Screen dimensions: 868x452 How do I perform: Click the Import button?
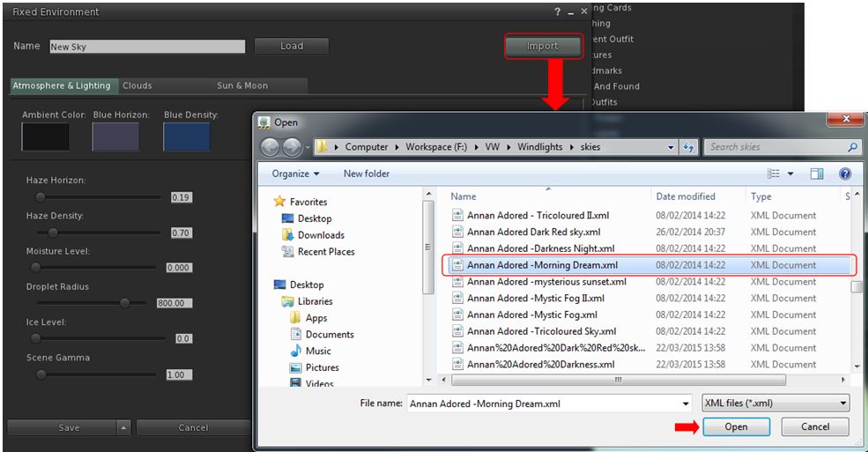click(542, 46)
